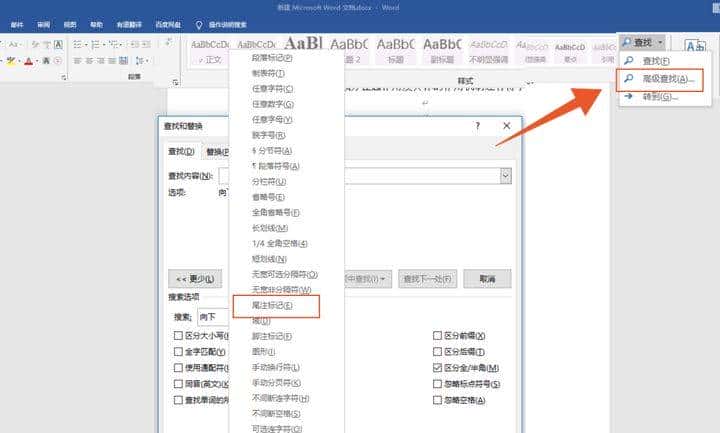Viewport: 720px width, 433px height.
Task: Click the line spacing icon
Action: coord(139,61)
